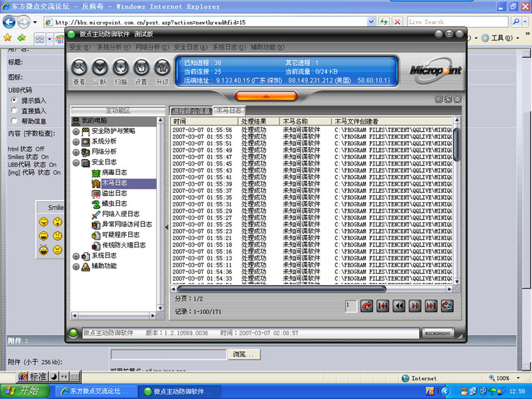This screenshot has width=532, height=399.
Task: Open 可疑程序日志 in the tree
Action: tap(121, 235)
